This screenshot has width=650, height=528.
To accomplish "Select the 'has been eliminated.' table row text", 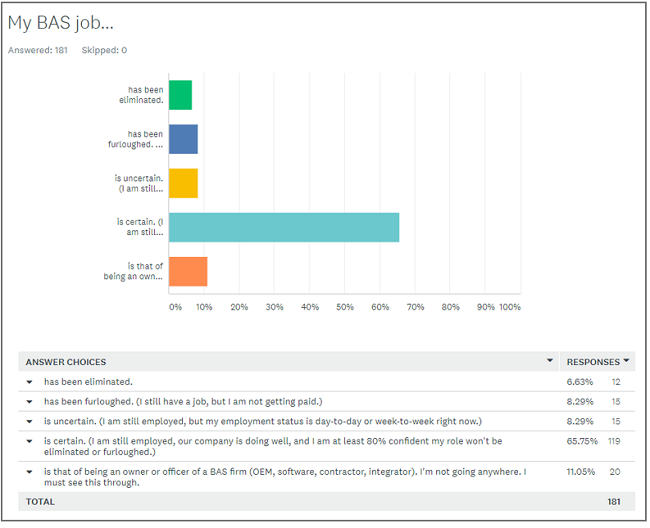I will pos(88,382).
